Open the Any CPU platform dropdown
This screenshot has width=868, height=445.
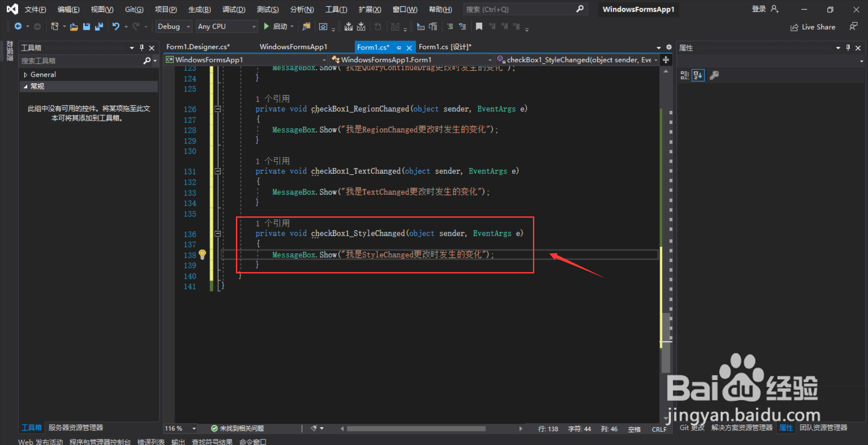pos(227,27)
